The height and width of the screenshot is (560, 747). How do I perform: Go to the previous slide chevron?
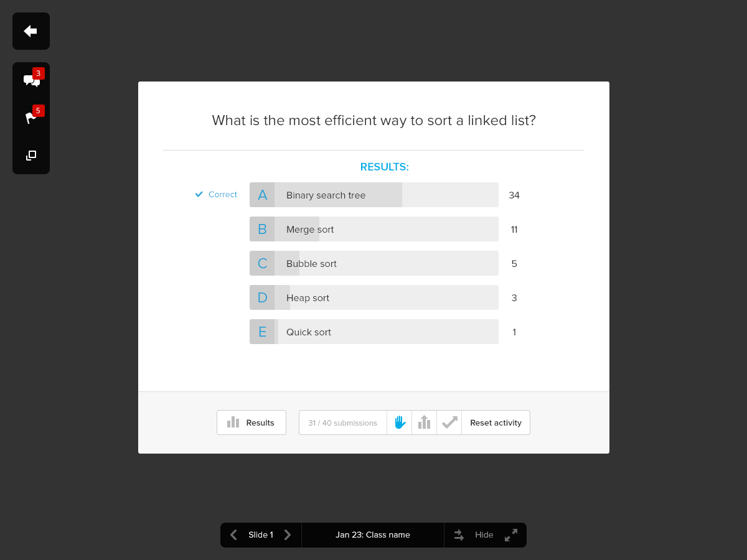[233, 534]
